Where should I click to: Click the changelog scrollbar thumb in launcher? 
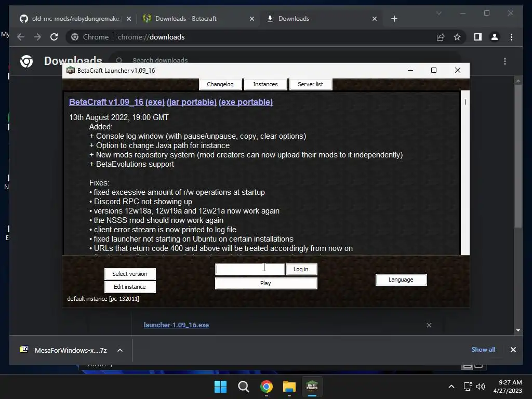tap(465, 102)
